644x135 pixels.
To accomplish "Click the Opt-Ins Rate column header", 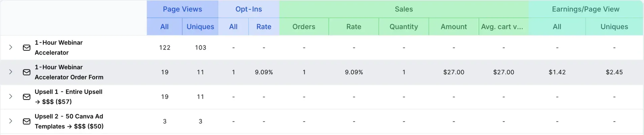I will pos(264,27).
